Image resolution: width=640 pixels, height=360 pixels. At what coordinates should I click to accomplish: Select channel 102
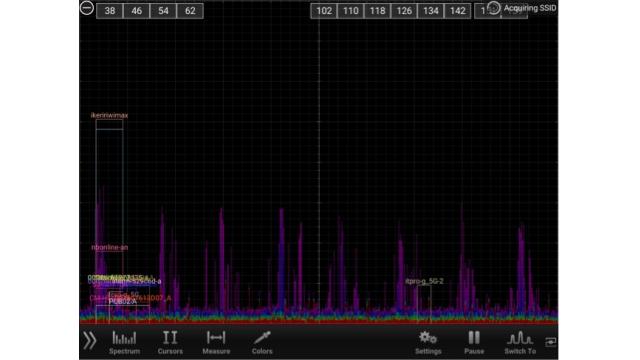tap(324, 11)
